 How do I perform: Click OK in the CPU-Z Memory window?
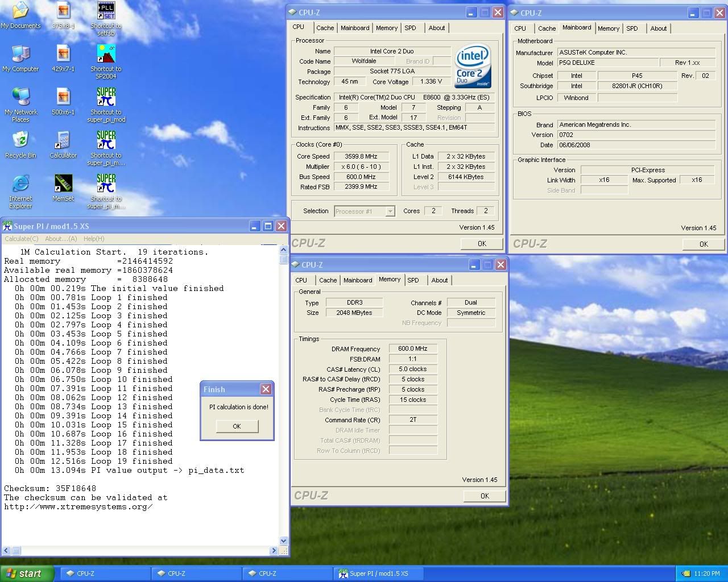click(x=485, y=496)
